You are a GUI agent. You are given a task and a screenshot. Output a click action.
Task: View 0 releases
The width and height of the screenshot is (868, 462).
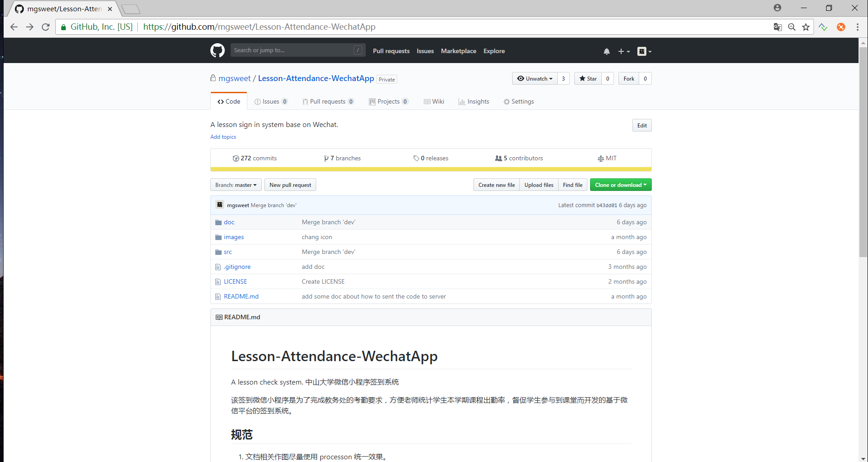431,158
